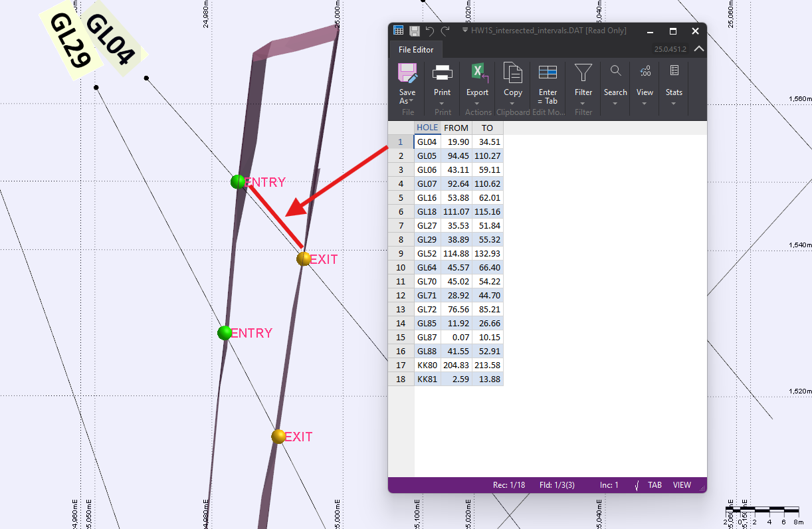Click the Rec: 1/18 record counter

click(x=509, y=485)
